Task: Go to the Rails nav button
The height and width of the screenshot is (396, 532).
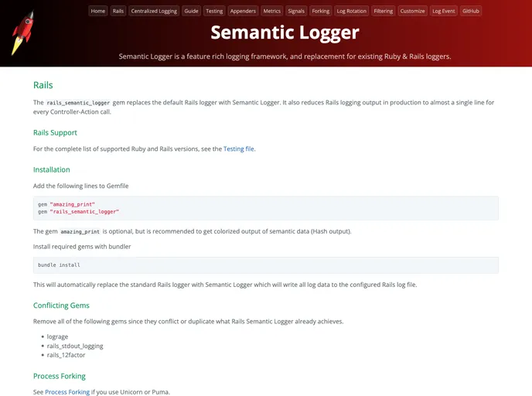Action: point(118,11)
